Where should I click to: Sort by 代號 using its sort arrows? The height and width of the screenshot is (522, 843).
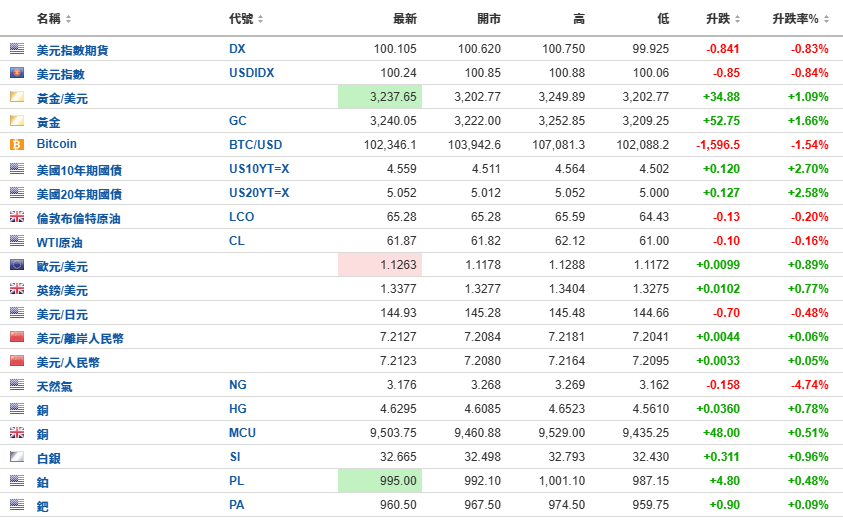(x=260, y=19)
